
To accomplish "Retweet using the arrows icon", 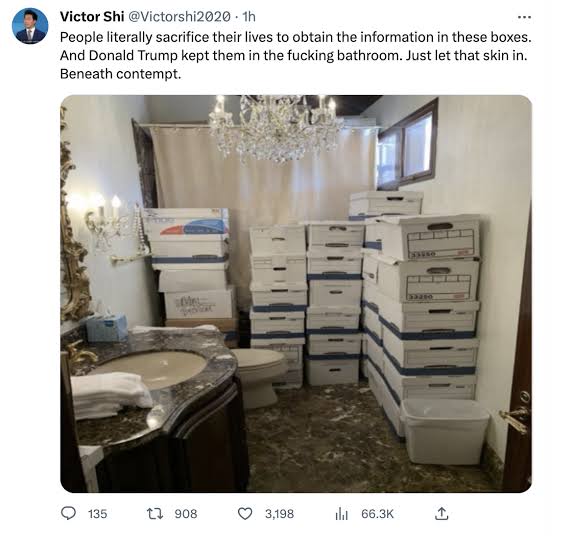I will click(154, 514).
